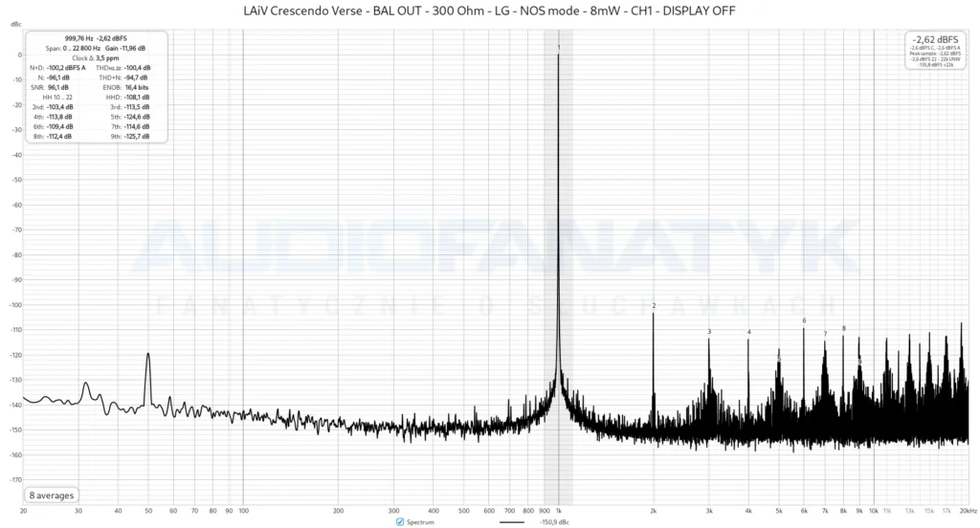Select the 3rd harmonic marker label
Image resolution: width=980 pixels, height=528 pixels.
tap(709, 331)
